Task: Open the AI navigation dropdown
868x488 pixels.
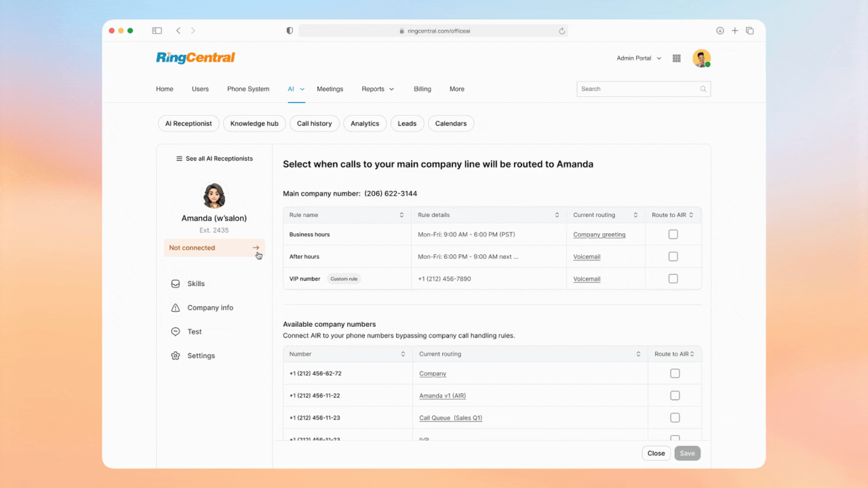Action: [x=296, y=89]
